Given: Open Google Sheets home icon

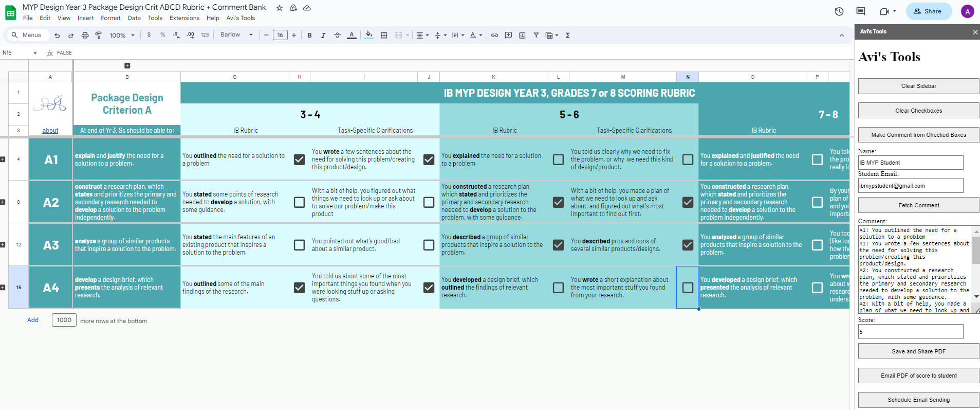Looking at the screenshot, I should click(x=10, y=12).
